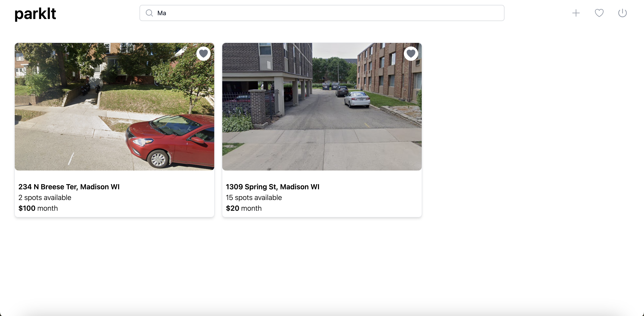Click the parkIt logo

35,13
